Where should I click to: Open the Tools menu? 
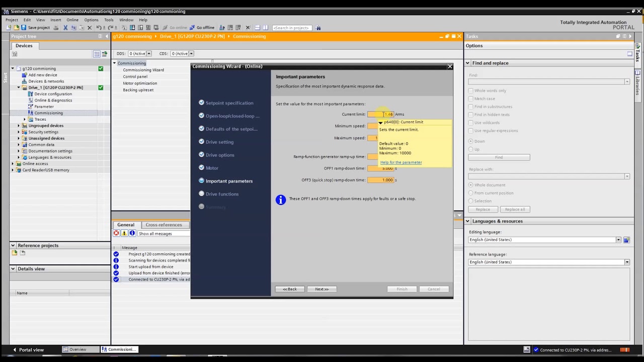click(x=109, y=20)
